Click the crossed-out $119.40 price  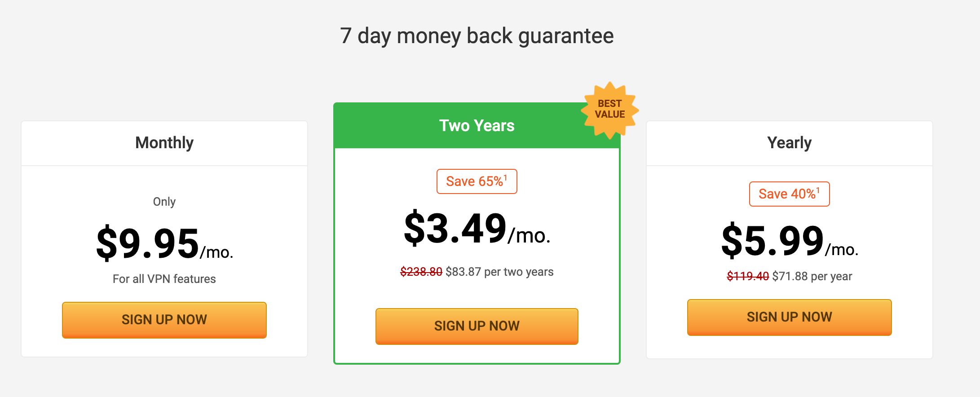[748, 276]
